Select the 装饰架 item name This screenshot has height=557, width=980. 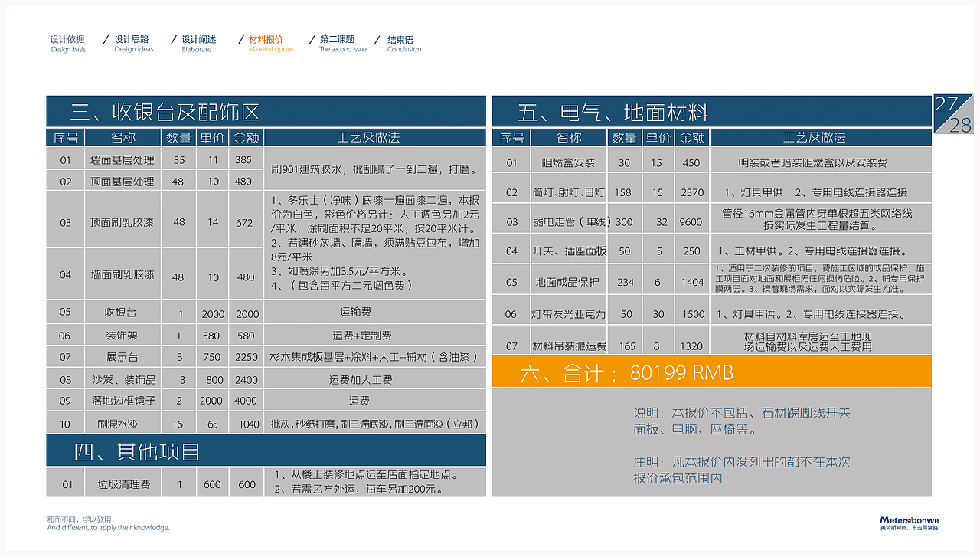[122, 336]
